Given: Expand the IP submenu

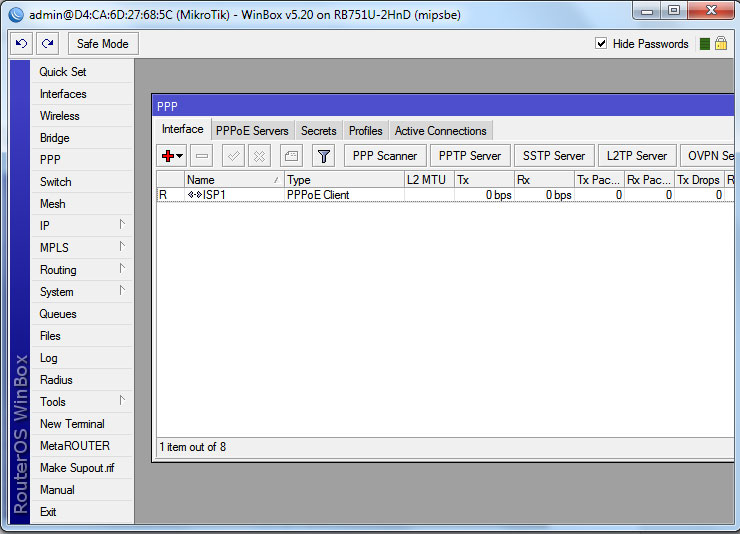Looking at the screenshot, I should pos(82,226).
